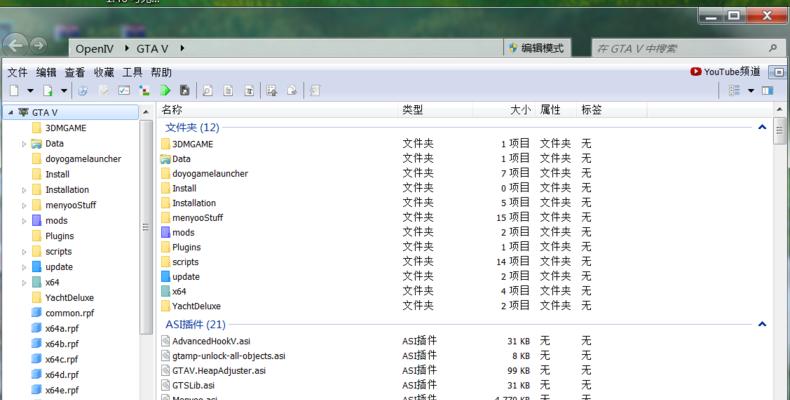The height and width of the screenshot is (400, 790).
Task: Open the 收藏 menu
Action: pyautogui.click(x=104, y=72)
